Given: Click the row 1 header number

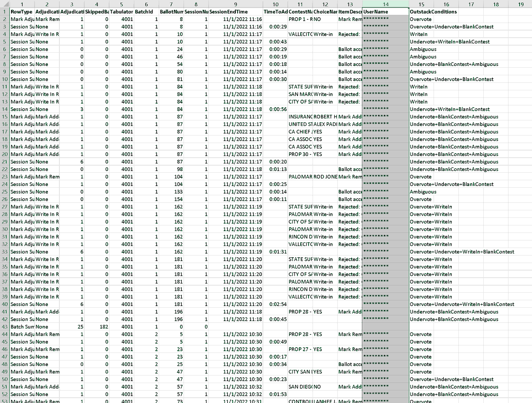Looking at the screenshot, I should point(4,12).
